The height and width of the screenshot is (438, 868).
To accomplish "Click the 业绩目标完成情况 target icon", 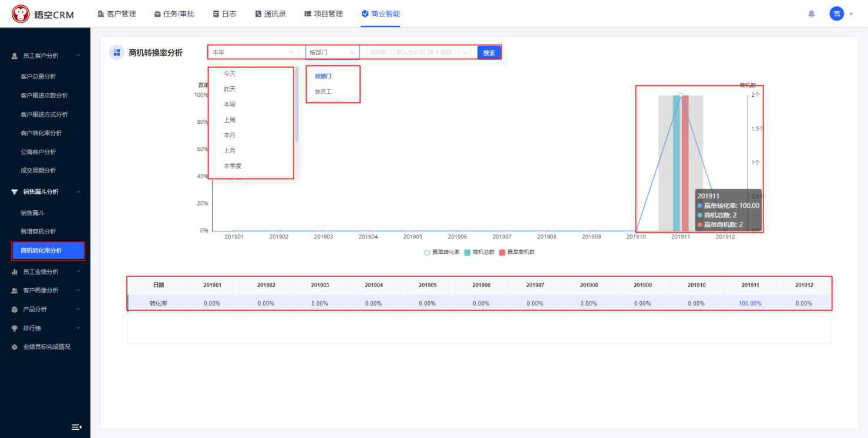I will (x=15, y=347).
